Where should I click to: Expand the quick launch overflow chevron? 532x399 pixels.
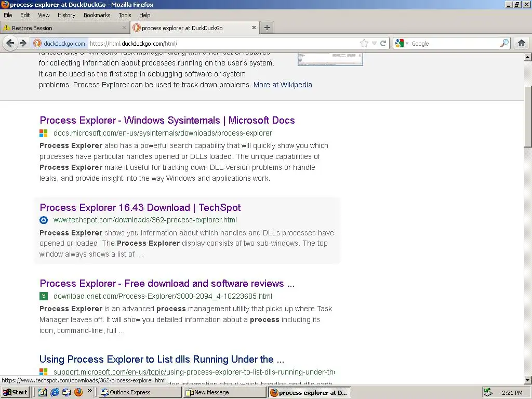pos(89,391)
